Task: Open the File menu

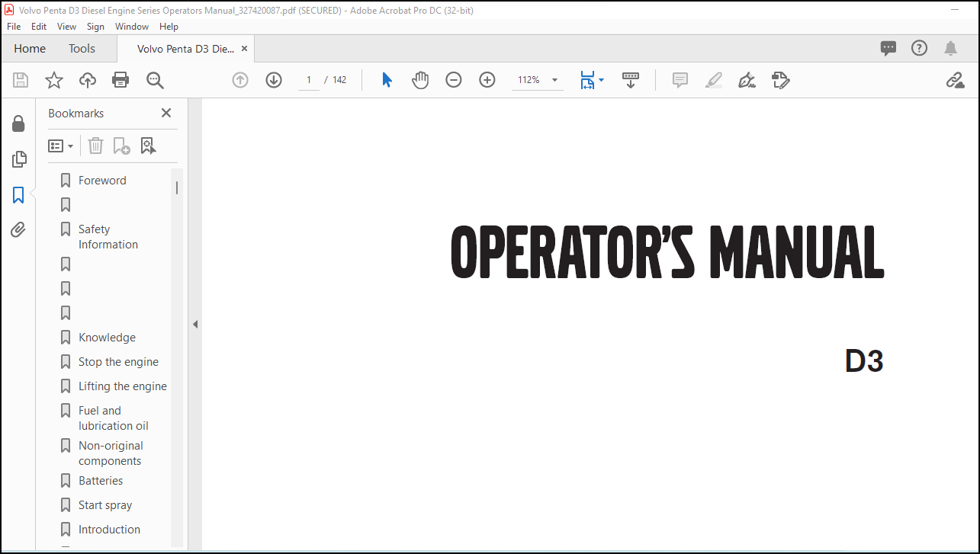Action: (x=14, y=26)
